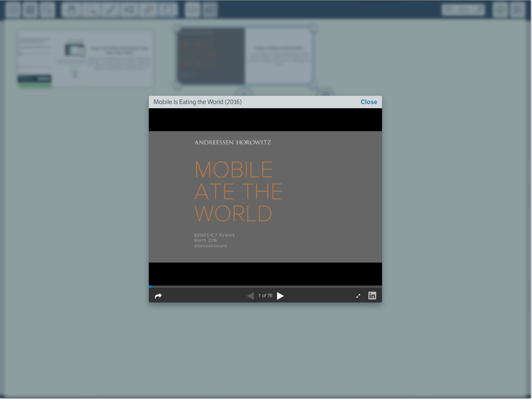Click the dialog title 'Mobile Is Eating the World (2016)'
Viewport: 532px width, 399px height.
coord(198,102)
